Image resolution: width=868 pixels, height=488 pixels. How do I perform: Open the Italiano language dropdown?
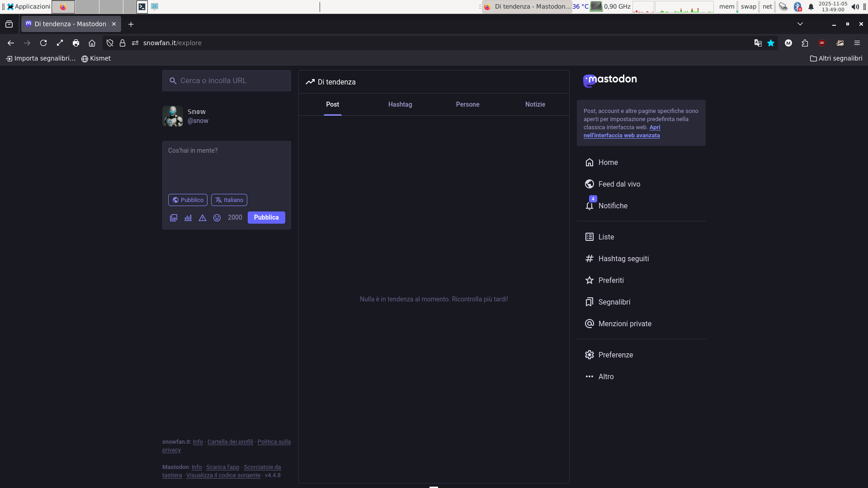pos(229,200)
